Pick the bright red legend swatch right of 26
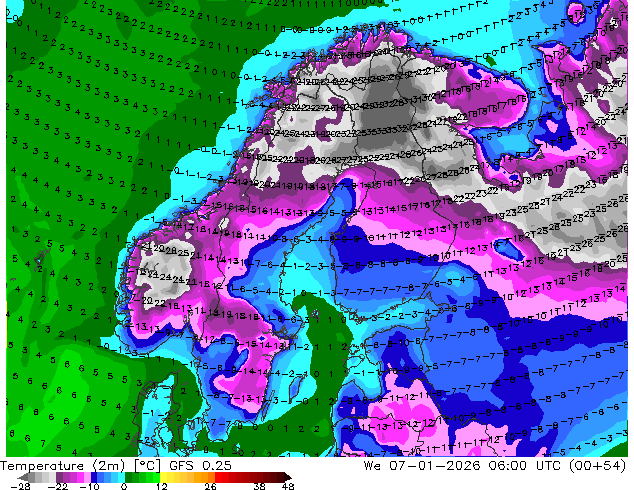634x490 pixels. tap(218, 477)
